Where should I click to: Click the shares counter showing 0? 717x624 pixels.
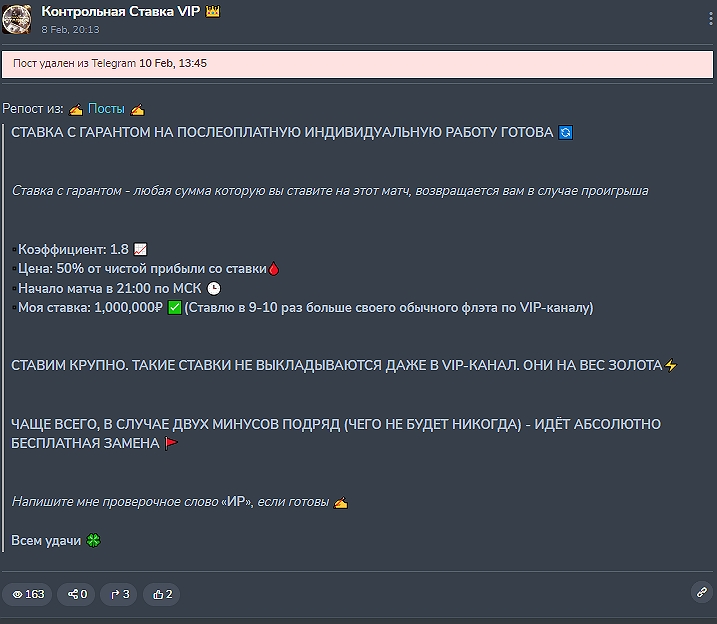tap(77, 594)
